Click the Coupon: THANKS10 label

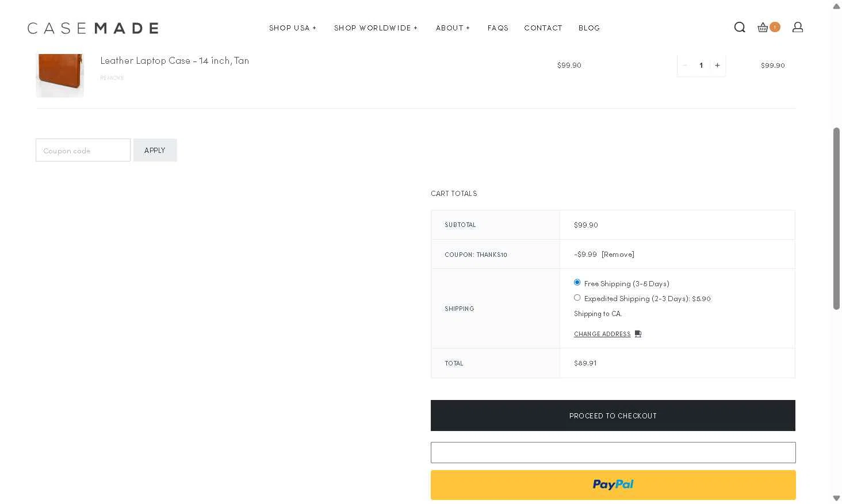[476, 255]
